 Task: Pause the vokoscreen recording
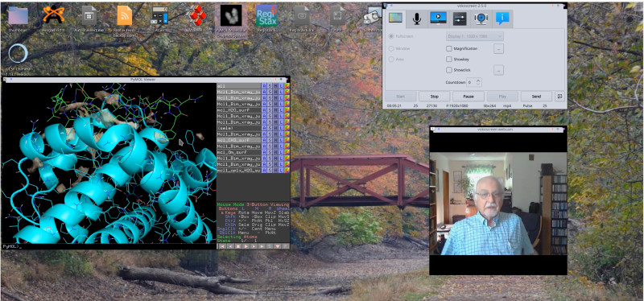tap(469, 97)
